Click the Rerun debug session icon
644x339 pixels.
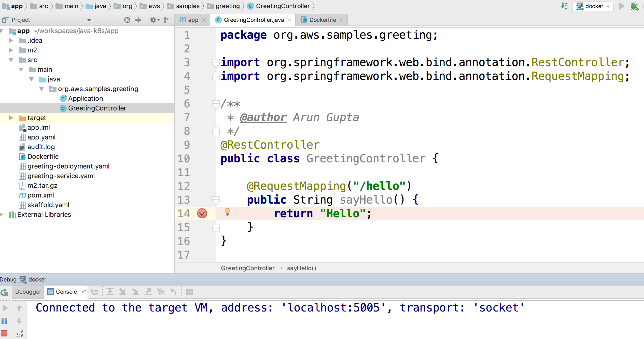point(4,292)
